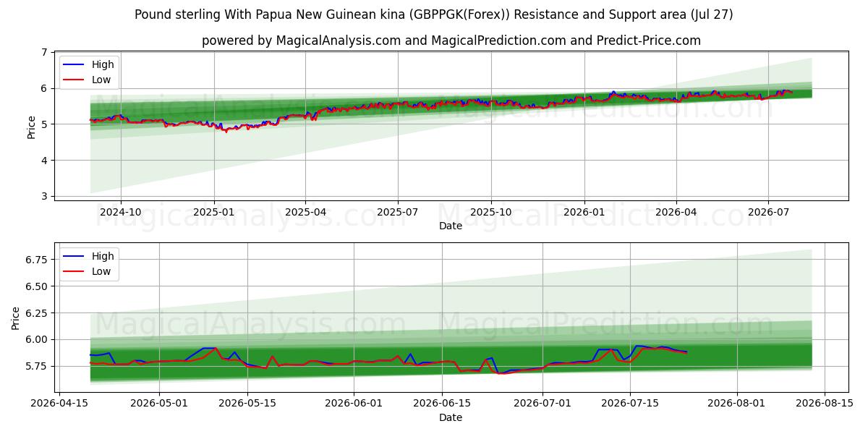This screenshot has width=868, height=434.
Task: Click the 2025-01 tick label on top chart
Action: pos(214,212)
